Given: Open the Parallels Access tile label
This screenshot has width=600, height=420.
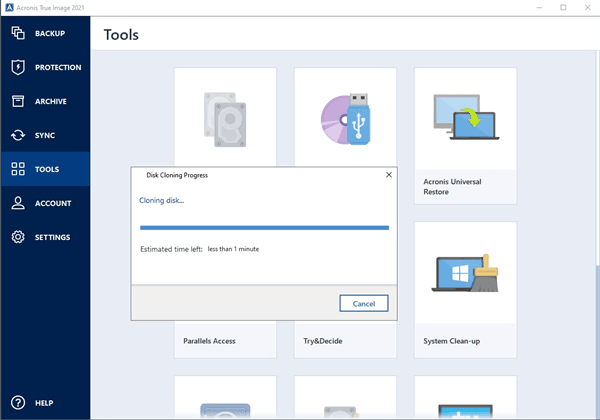Looking at the screenshot, I should click(209, 341).
